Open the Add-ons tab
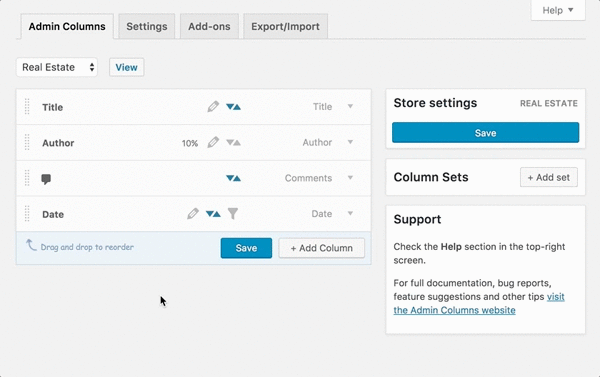This screenshot has height=377, width=600. [209, 26]
